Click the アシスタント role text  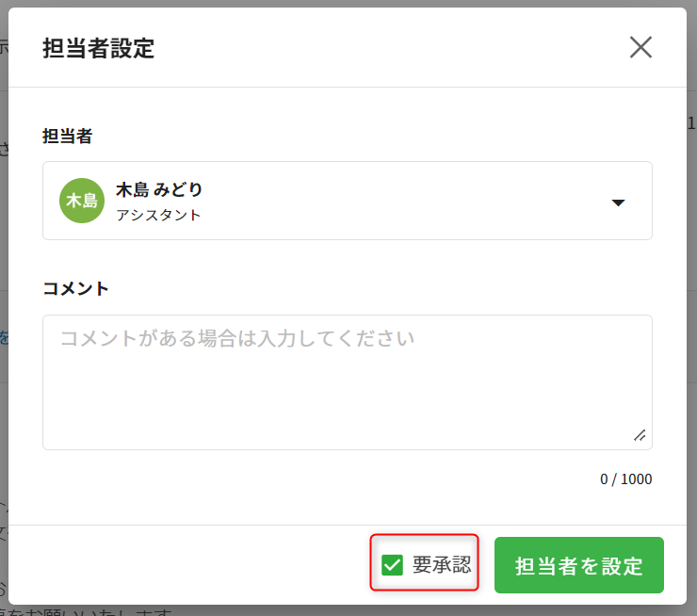158,215
